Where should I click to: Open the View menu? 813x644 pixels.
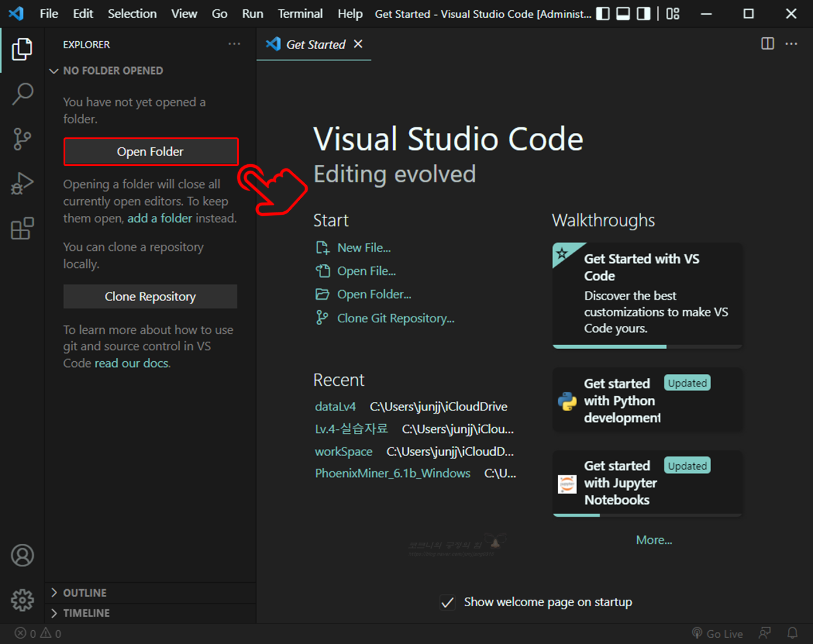tap(184, 14)
